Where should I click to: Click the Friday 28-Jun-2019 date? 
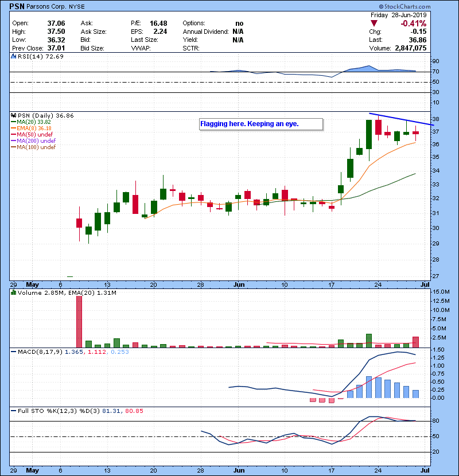(x=398, y=15)
